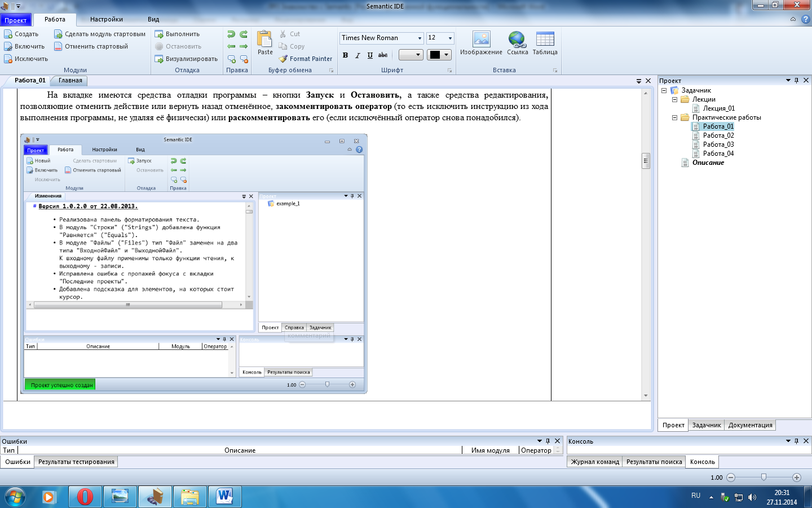Open Microsoft Word from the taskbar
The height and width of the screenshot is (508, 812).
point(225,497)
